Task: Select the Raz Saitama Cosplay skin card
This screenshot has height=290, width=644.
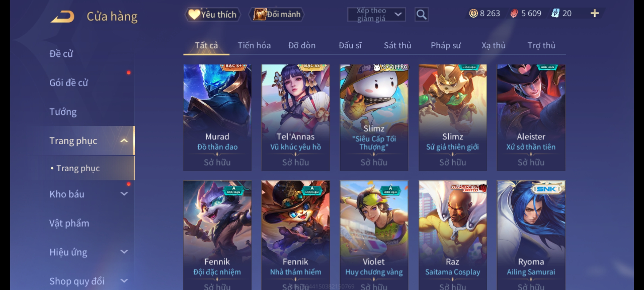Action: coord(453,235)
